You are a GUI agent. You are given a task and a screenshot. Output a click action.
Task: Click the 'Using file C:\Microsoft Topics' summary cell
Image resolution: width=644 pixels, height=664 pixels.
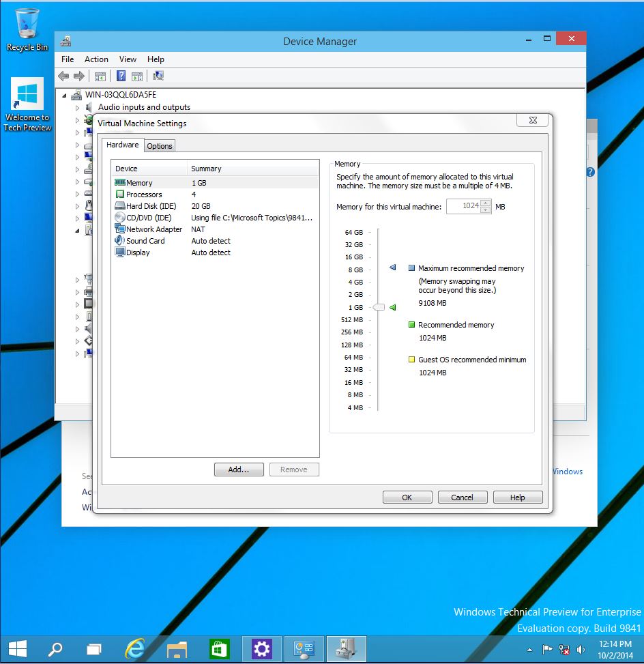pyautogui.click(x=252, y=218)
